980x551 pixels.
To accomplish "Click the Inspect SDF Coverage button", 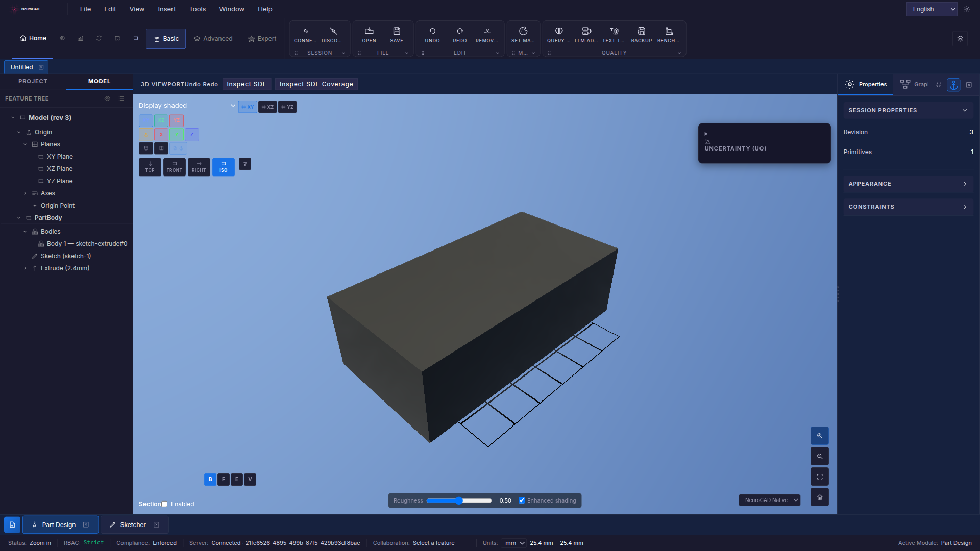I will click(x=316, y=84).
